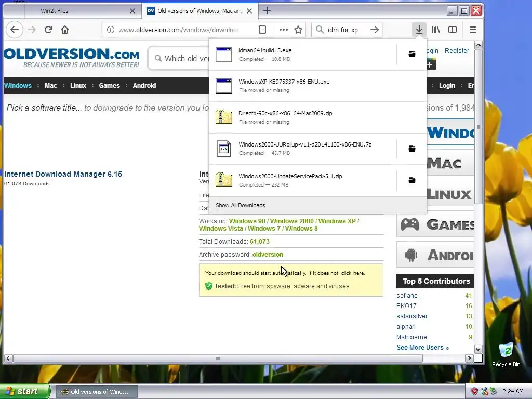Open containing folder for Windows2000-UpdateServicePack zip
This screenshot has width=532, height=399.
pyautogui.click(x=412, y=180)
